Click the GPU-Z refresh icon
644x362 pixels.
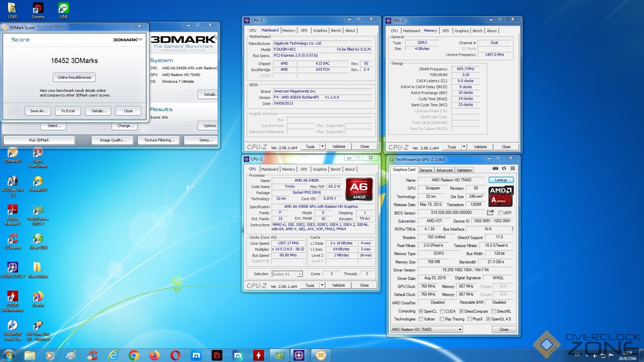point(504,168)
